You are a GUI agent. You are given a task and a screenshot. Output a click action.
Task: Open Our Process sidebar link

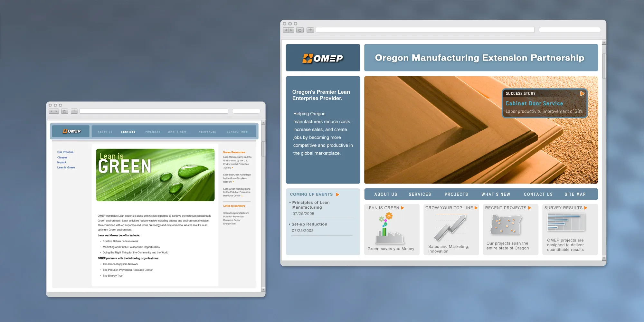coord(65,152)
